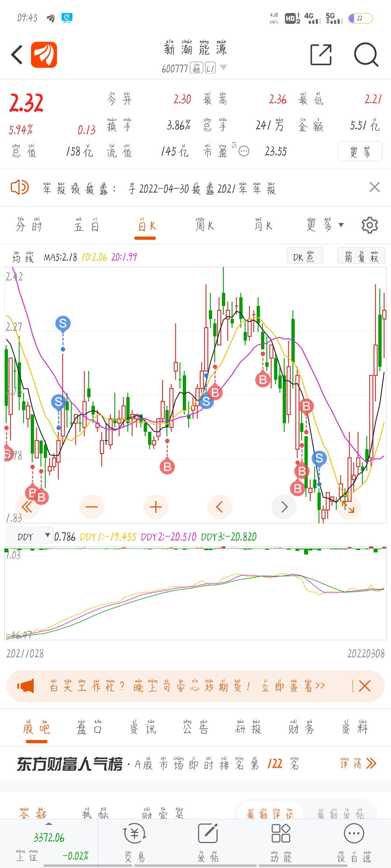Open 详情 popularity ranking details
Image resolution: width=391 pixels, height=868 pixels.
tap(358, 763)
